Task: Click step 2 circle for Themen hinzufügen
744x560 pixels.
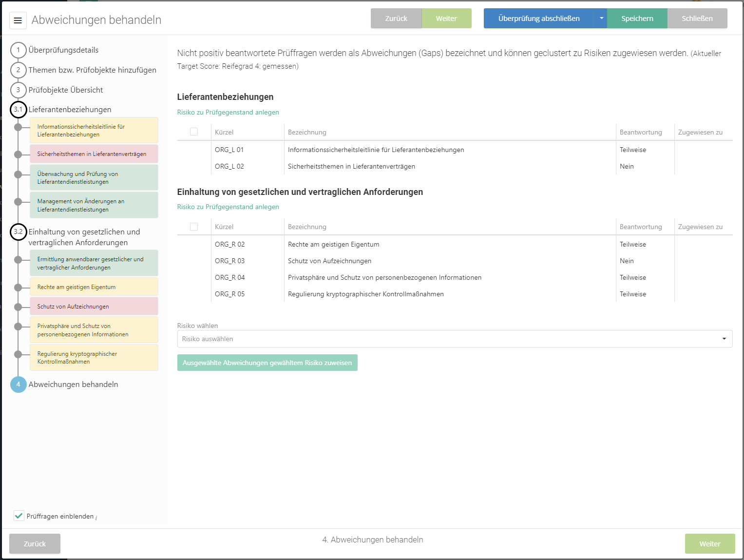Action: (x=19, y=70)
